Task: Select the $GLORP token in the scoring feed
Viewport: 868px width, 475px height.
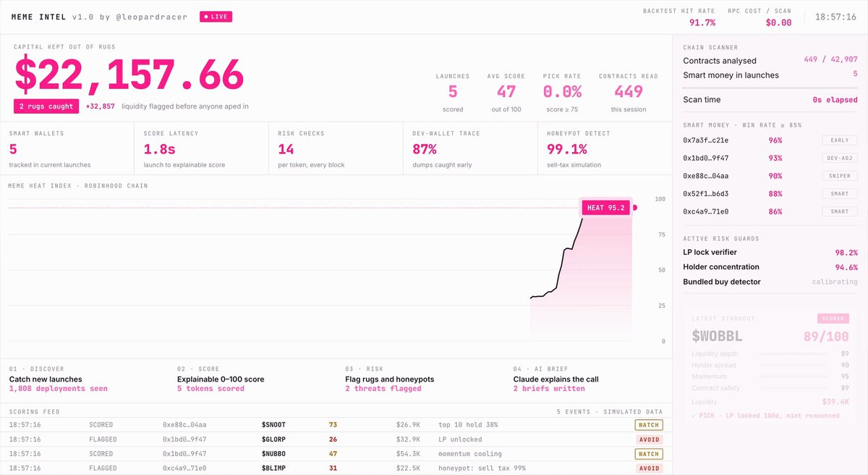Action: [275, 440]
